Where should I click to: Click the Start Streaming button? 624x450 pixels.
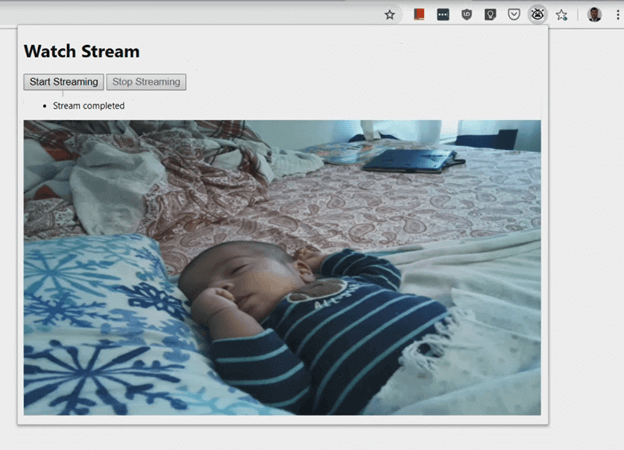click(x=64, y=82)
